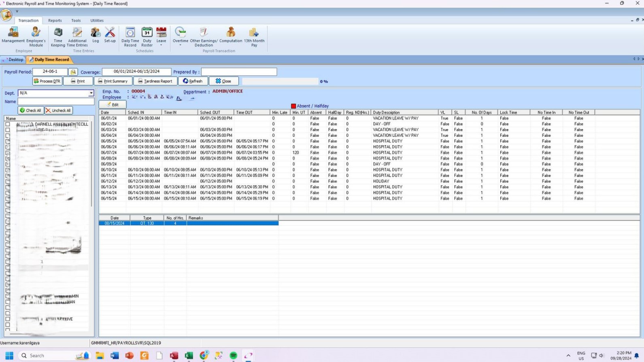Open the Tools ribbon tab
The height and width of the screenshot is (362, 644).
pos(76,21)
